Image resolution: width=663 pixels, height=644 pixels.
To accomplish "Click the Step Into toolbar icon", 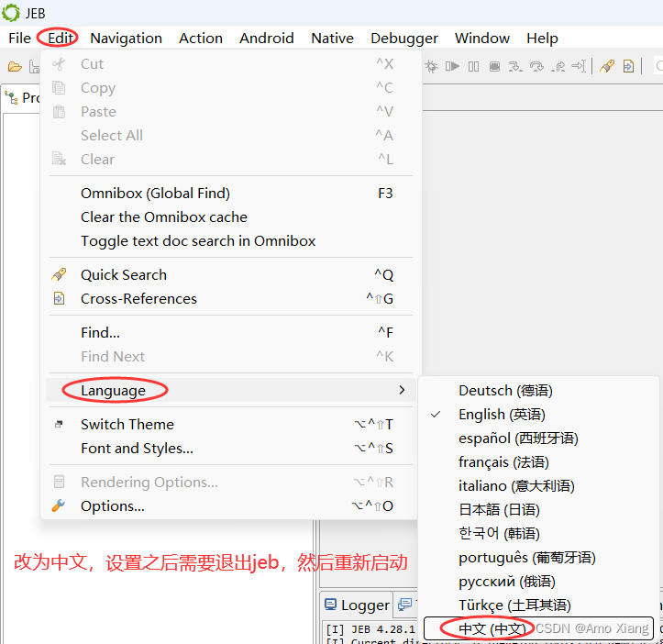I will click(x=515, y=66).
